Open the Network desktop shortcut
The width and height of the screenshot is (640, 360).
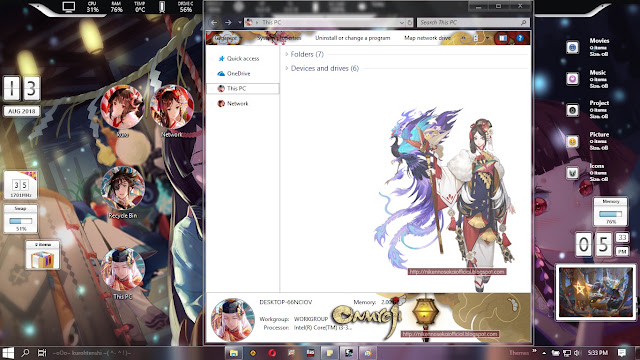coord(172,108)
